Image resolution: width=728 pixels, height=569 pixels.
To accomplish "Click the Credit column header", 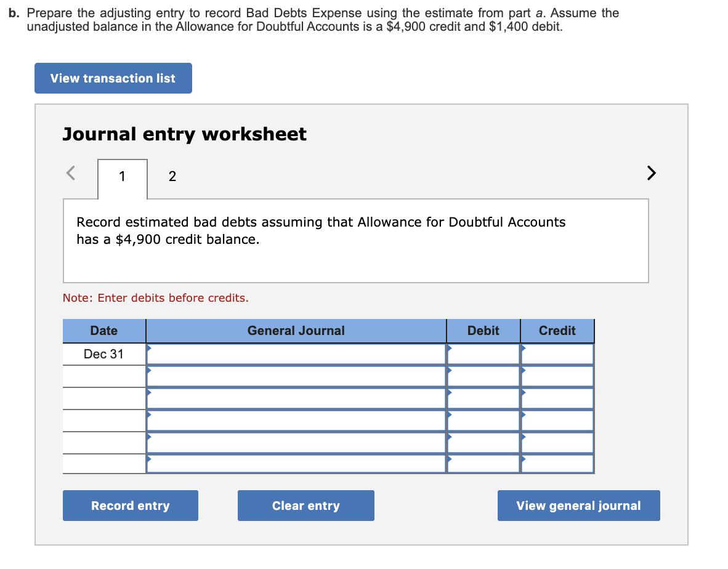I will click(557, 331).
